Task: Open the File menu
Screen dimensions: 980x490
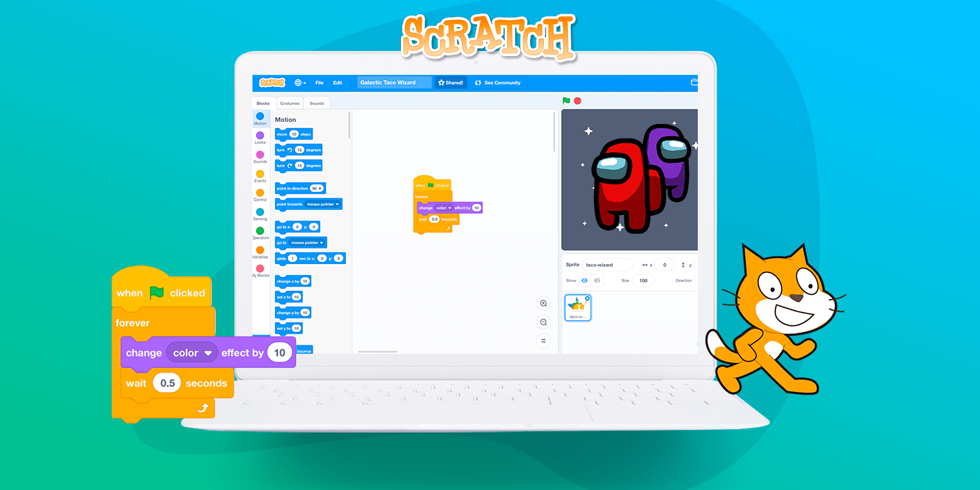Action: coord(320,83)
